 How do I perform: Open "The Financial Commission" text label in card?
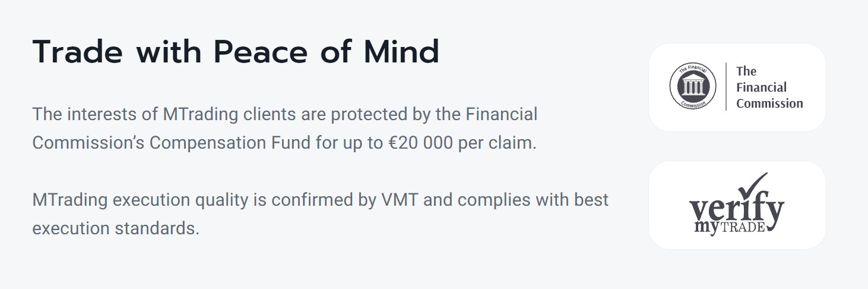[x=769, y=87]
